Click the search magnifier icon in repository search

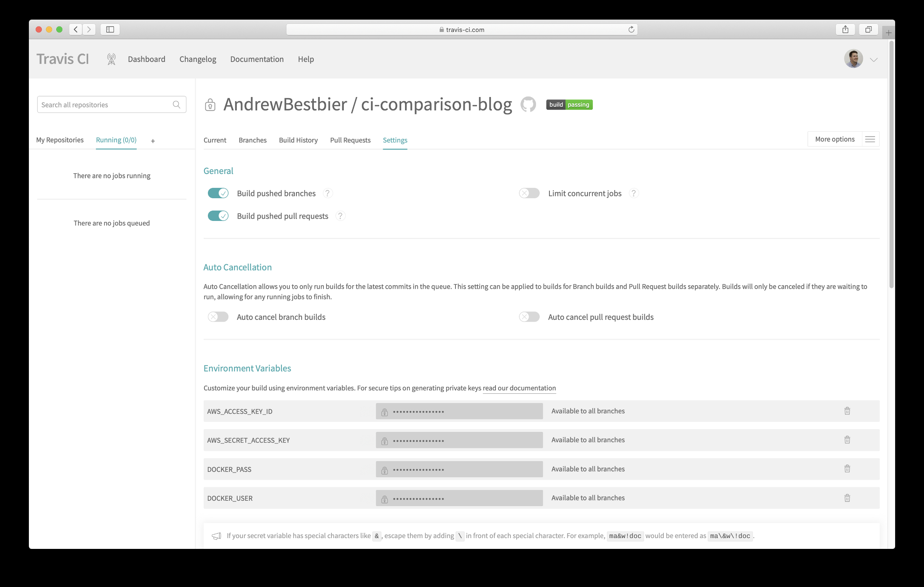click(x=176, y=105)
